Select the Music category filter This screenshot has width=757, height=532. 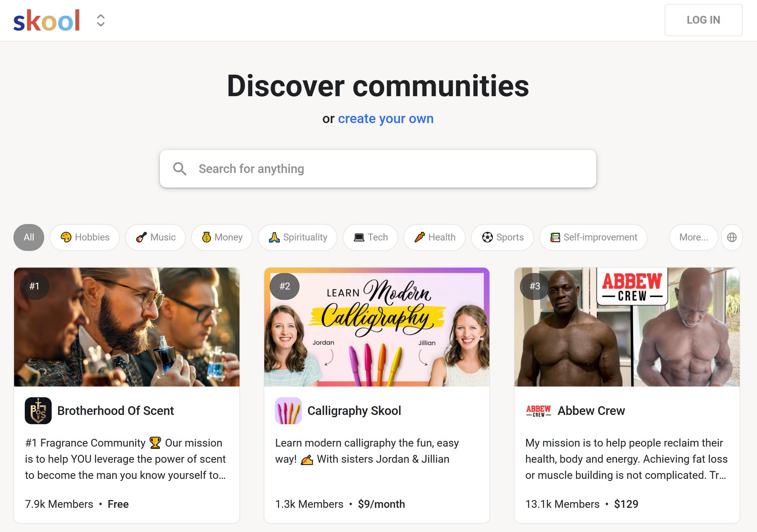point(155,237)
